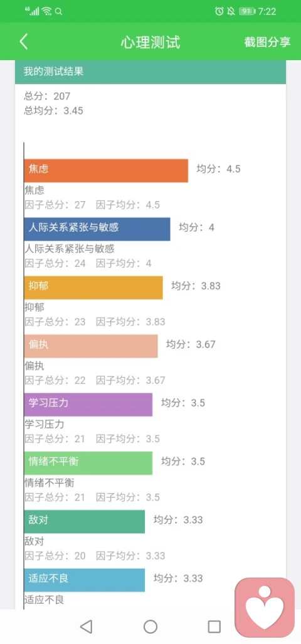
Task: Tap the yellow 抑郁 bar
Action: tap(93, 288)
